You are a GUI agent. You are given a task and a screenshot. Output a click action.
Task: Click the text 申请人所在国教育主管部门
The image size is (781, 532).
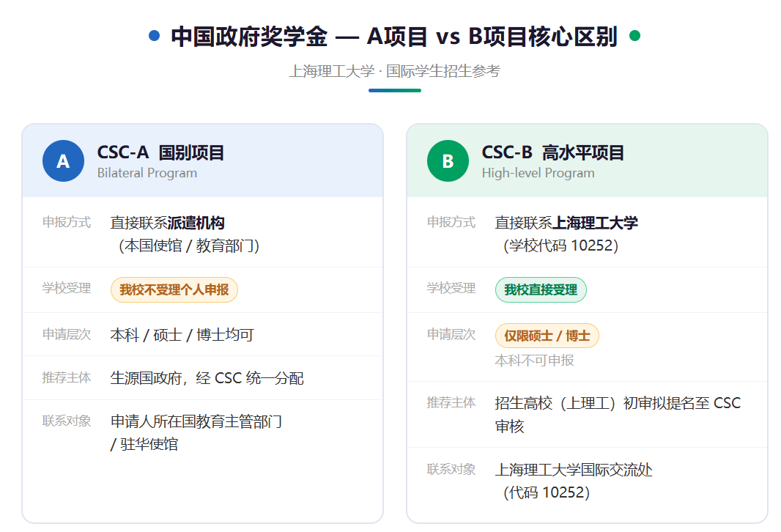pyautogui.click(x=196, y=421)
